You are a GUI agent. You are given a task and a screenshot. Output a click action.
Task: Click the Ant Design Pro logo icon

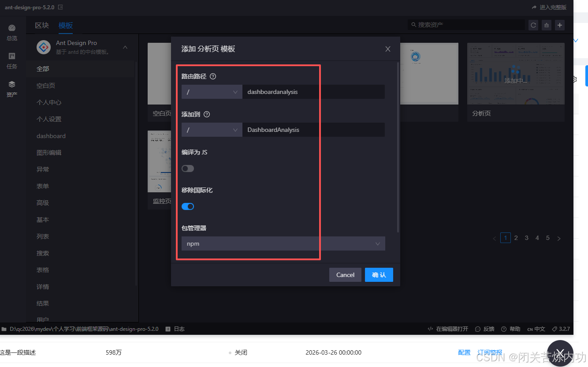tap(44, 47)
